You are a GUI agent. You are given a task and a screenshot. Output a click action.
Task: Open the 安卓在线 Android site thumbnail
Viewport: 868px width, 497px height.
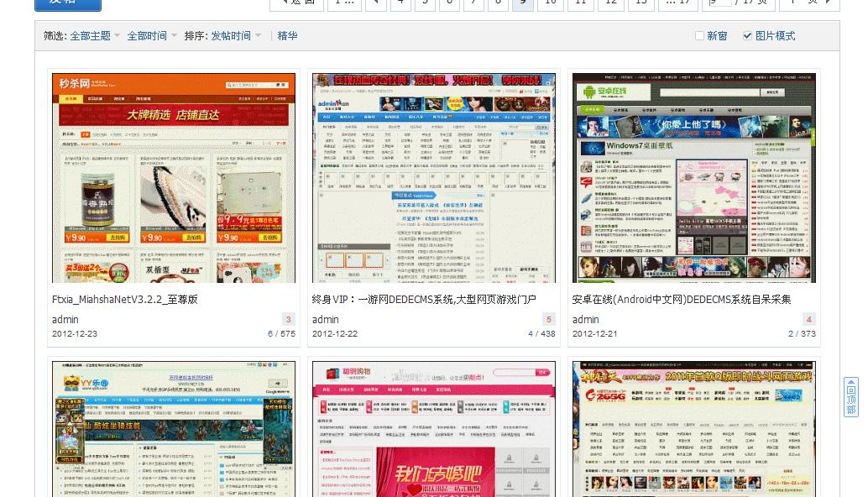coord(694,178)
